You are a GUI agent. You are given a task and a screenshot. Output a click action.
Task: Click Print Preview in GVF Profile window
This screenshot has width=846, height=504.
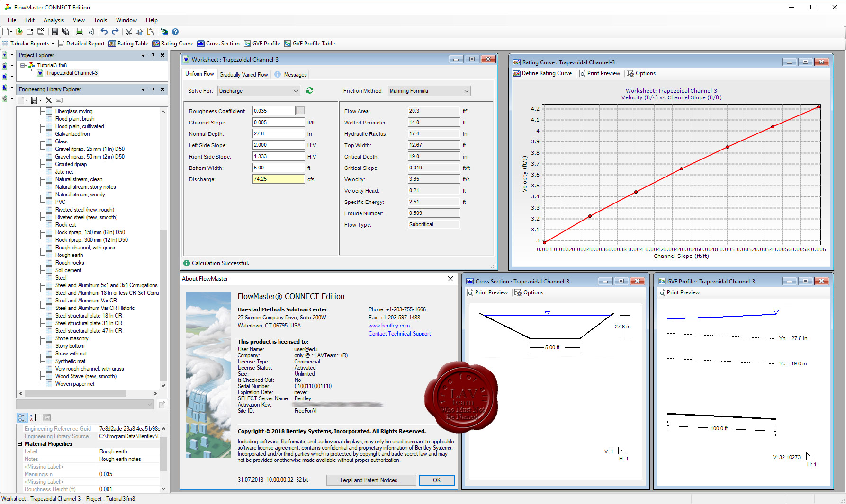[x=679, y=292]
